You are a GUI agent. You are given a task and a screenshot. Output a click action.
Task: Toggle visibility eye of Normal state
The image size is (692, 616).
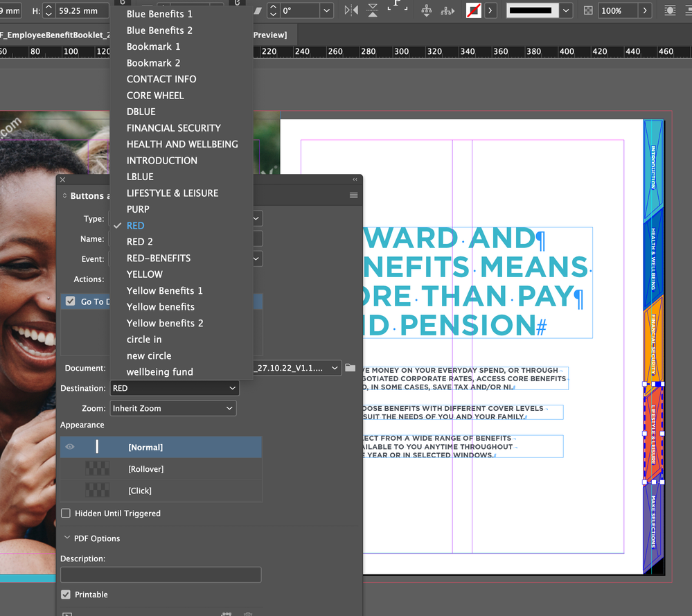pyautogui.click(x=70, y=447)
